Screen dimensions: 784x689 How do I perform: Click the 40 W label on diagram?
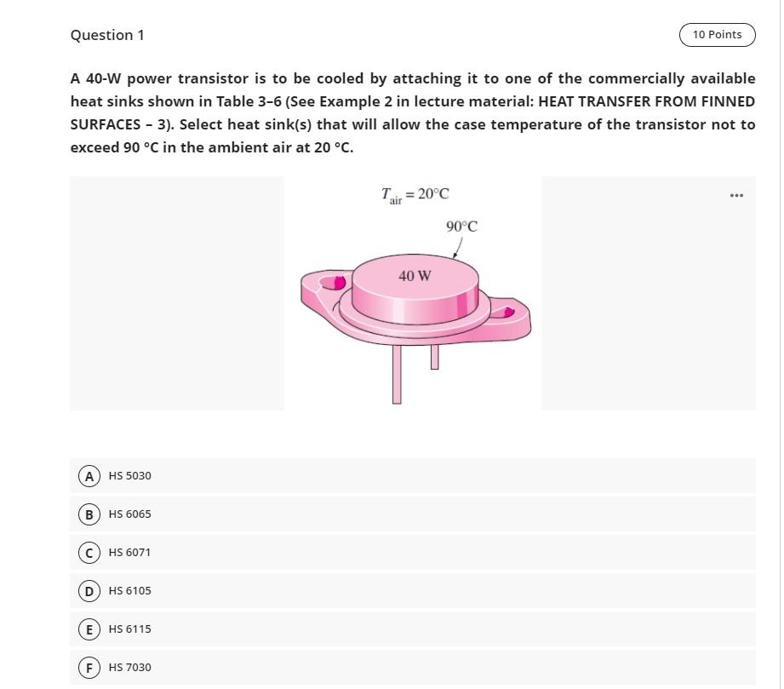click(x=413, y=274)
